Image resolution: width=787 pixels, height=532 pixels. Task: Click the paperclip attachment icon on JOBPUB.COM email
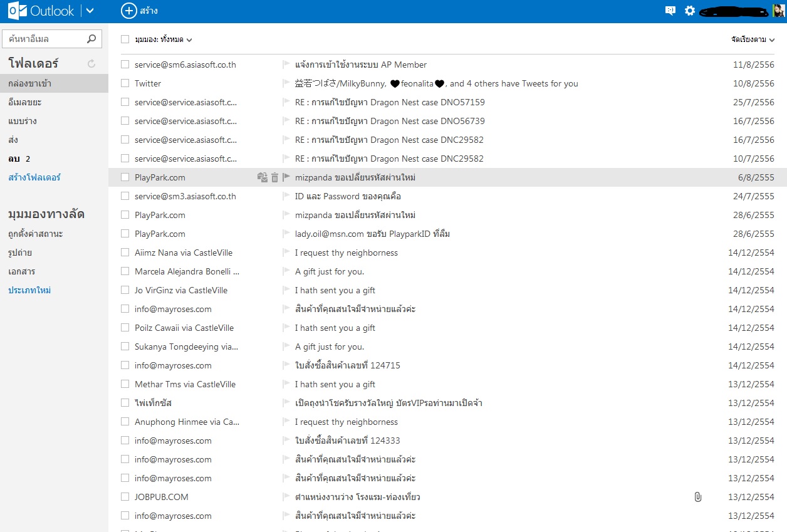tap(697, 497)
